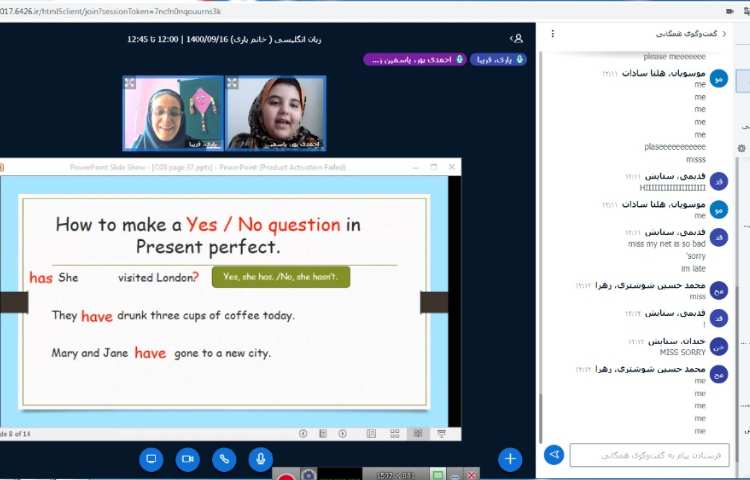Click the right webcam video thumbnail
The image size is (750, 480).
coord(275,113)
